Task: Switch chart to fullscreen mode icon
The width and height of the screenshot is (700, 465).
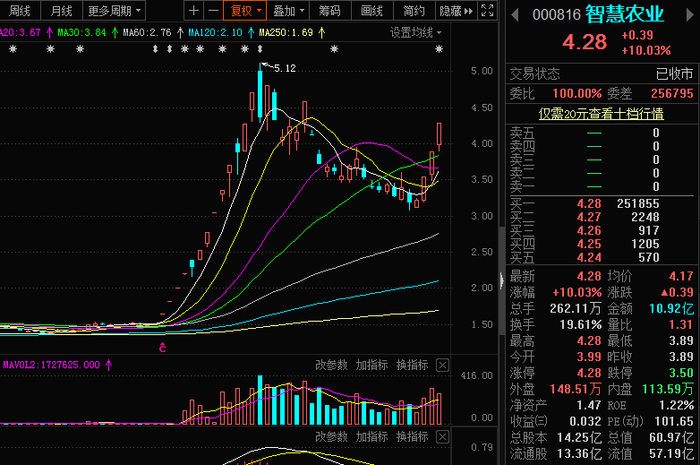Action: tap(487, 11)
